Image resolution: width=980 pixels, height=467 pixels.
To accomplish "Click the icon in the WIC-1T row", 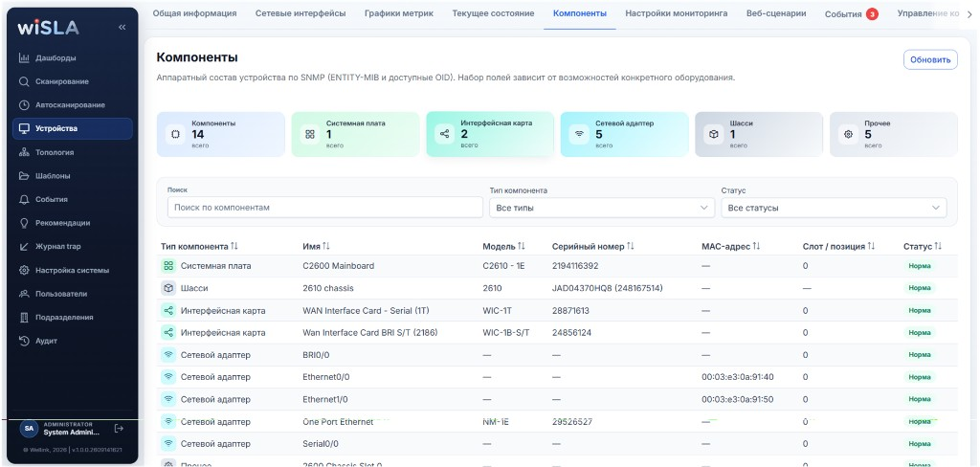I will [168, 311].
